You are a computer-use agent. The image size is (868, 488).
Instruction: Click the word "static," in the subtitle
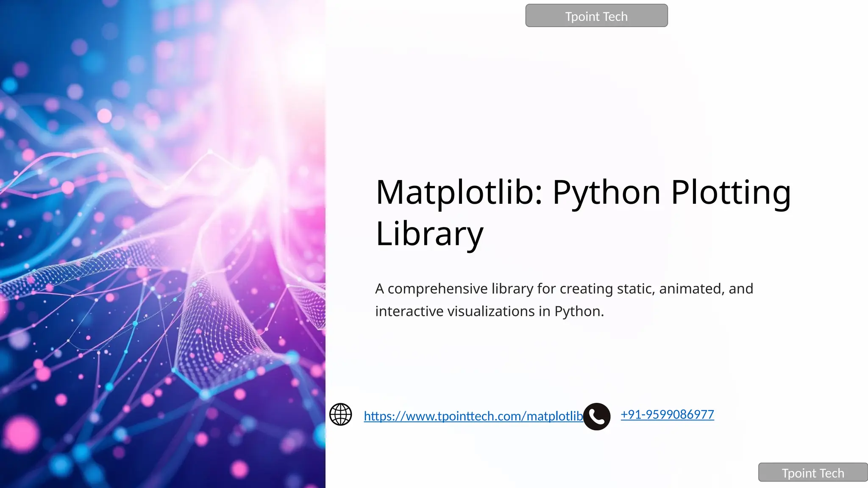tap(636, 289)
